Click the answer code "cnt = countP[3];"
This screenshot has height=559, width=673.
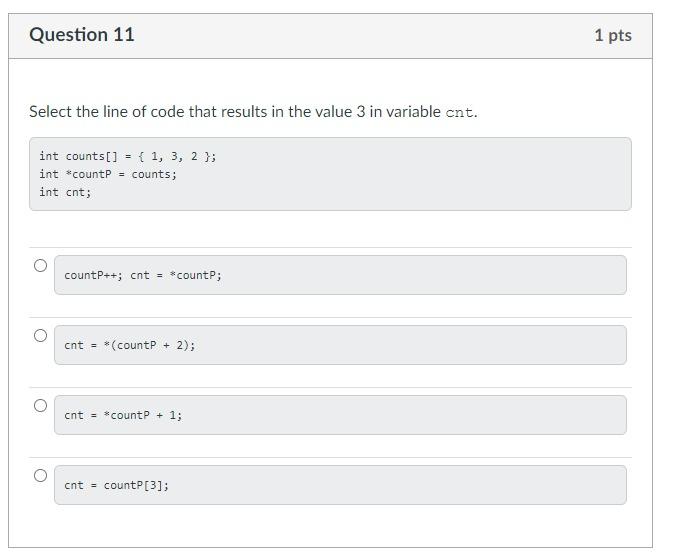coord(116,485)
